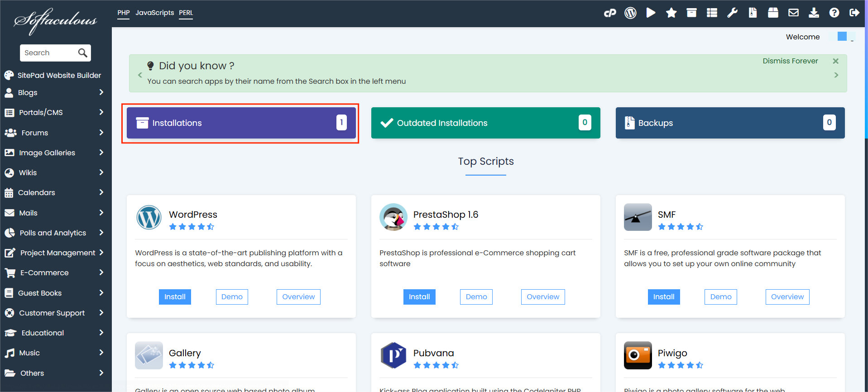Open SitePad Website Builder

pos(53,75)
